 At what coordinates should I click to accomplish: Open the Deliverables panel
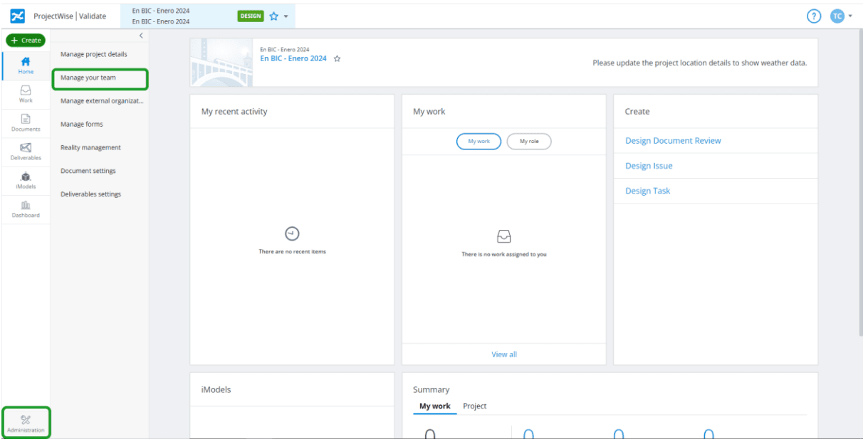pos(26,151)
